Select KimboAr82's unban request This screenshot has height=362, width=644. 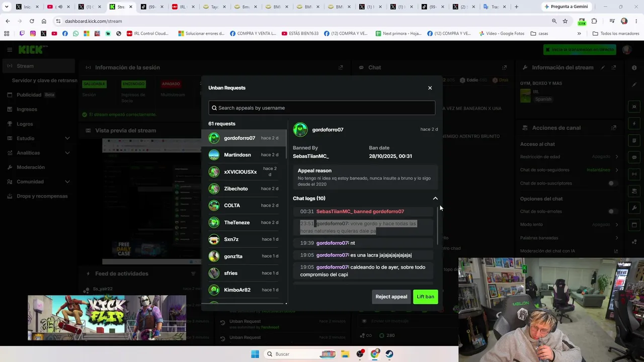pos(244,290)
